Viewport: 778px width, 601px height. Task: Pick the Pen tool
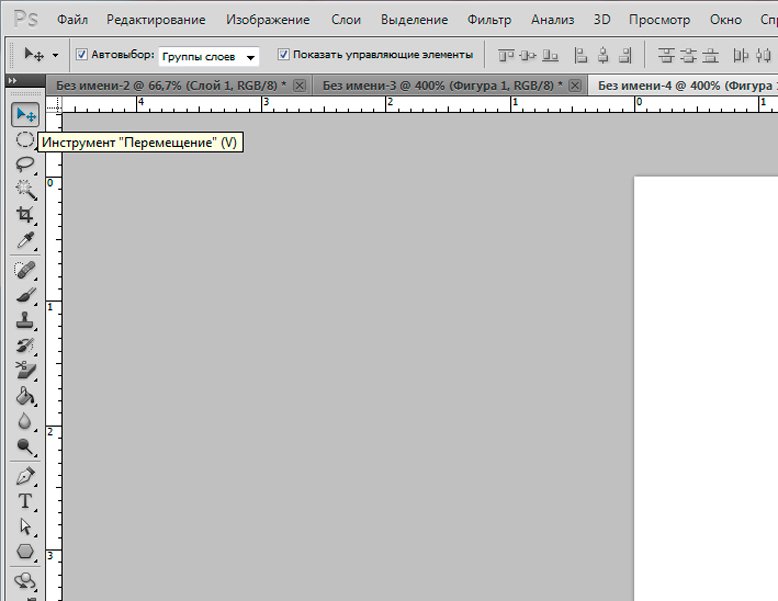25,475
